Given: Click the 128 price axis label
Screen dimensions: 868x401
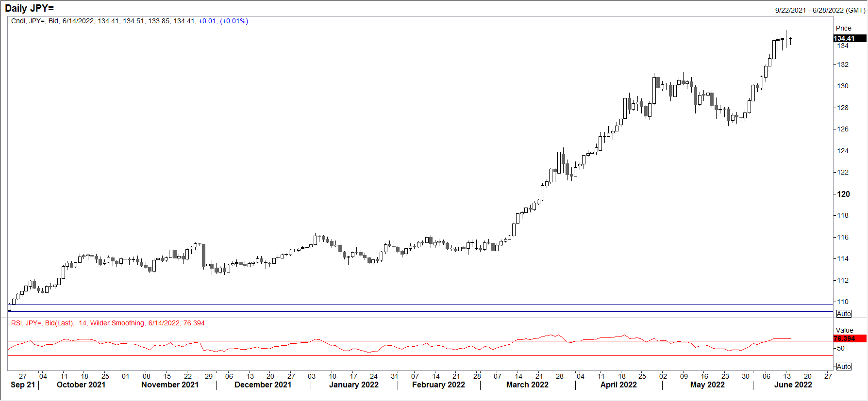Looking at the screenshot, I should tap(843, 108).
